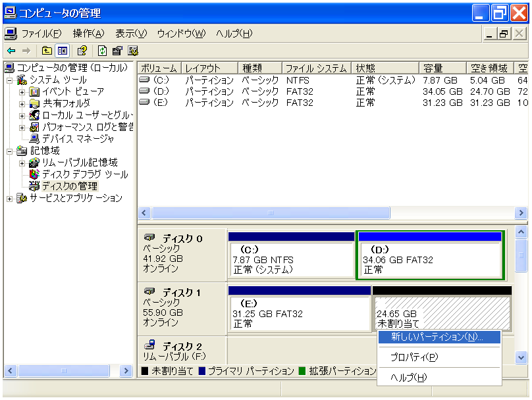Click the Properties toolbar icon
Screen dimensions: 532x400
tap(117, 51)
